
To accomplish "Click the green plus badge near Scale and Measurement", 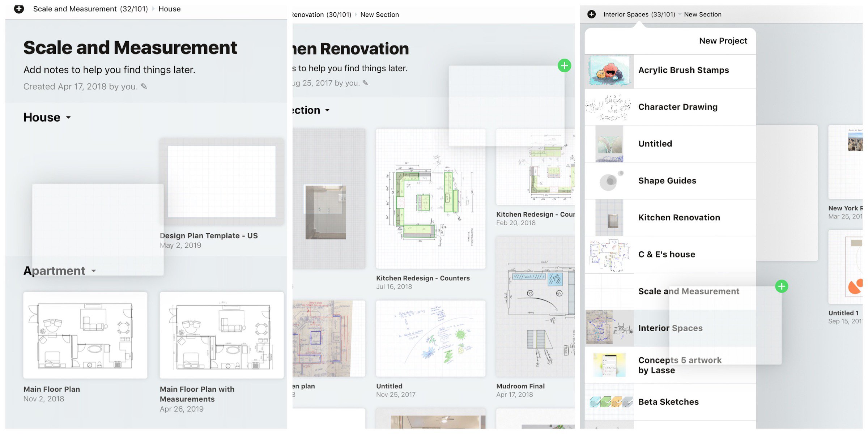I will coord(782,286).
